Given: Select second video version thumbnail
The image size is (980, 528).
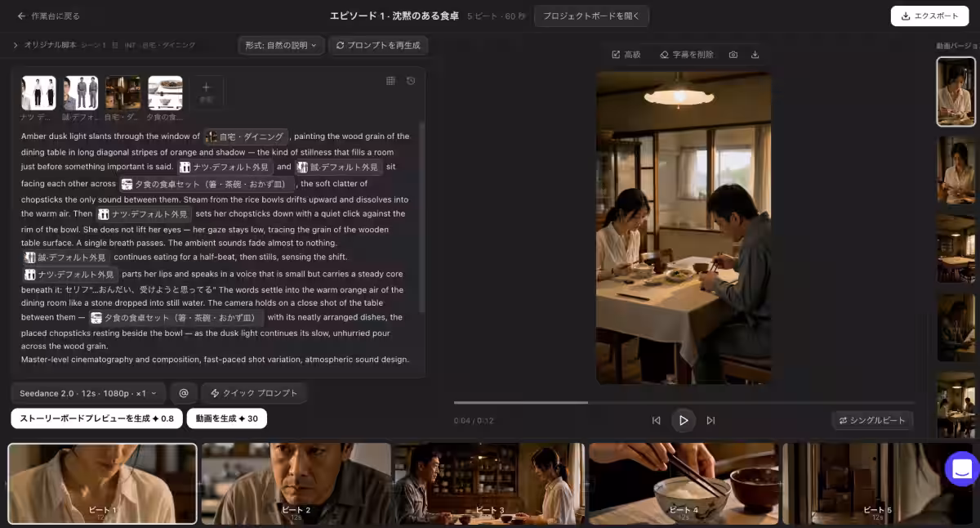Looking at the screenshot, I should (x=955, y=170).
